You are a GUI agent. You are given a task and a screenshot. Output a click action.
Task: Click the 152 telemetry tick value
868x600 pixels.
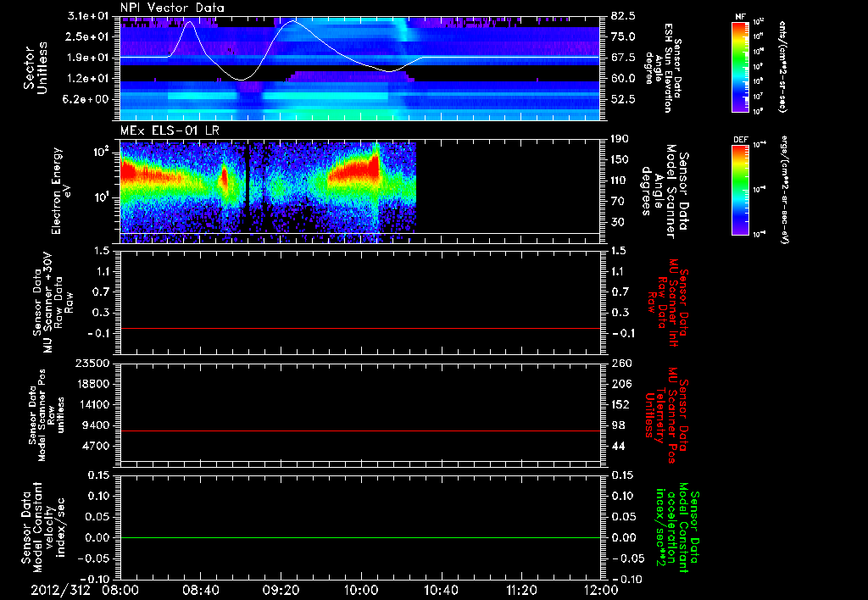[620, 404]
